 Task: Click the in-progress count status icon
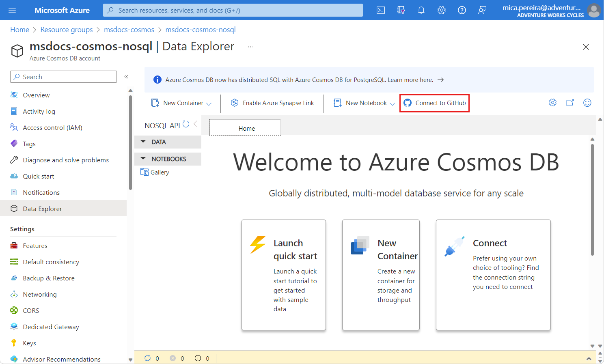click(x=147, y=358)
